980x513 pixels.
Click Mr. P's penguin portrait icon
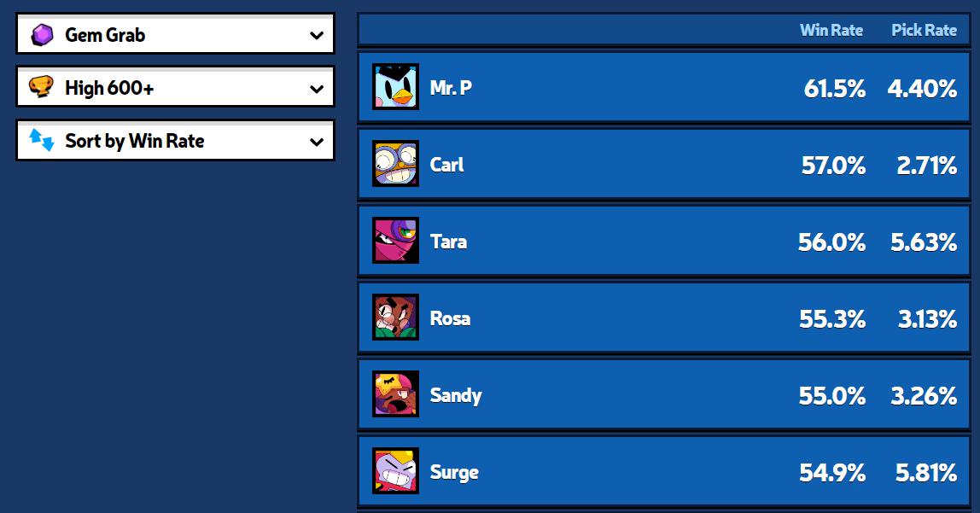pos(395,87)
